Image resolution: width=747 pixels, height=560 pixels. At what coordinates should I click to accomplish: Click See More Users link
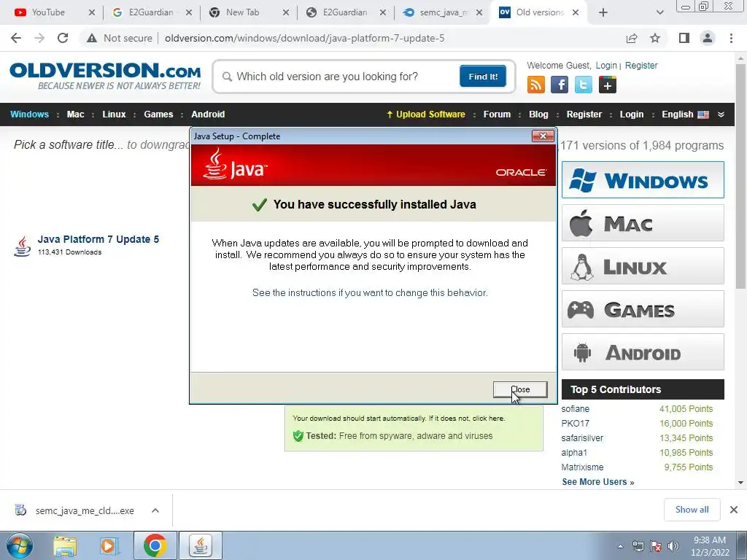pos(598,482)
